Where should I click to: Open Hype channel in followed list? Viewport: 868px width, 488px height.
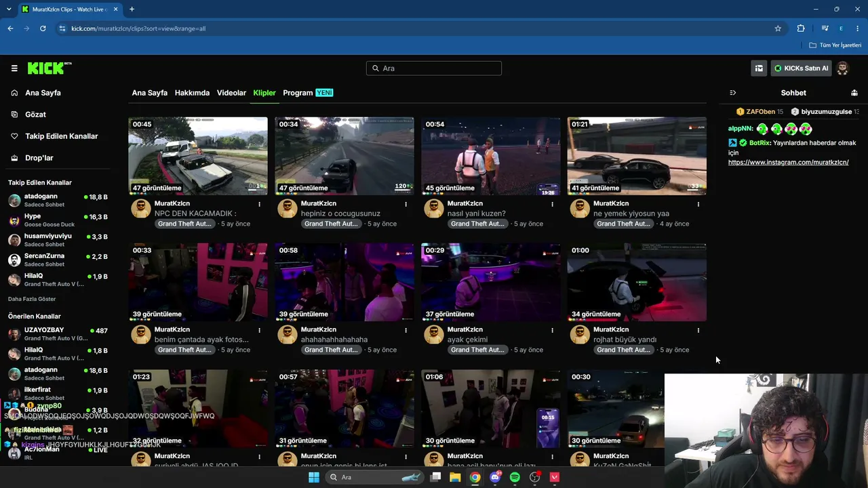[x=58, y=220]
